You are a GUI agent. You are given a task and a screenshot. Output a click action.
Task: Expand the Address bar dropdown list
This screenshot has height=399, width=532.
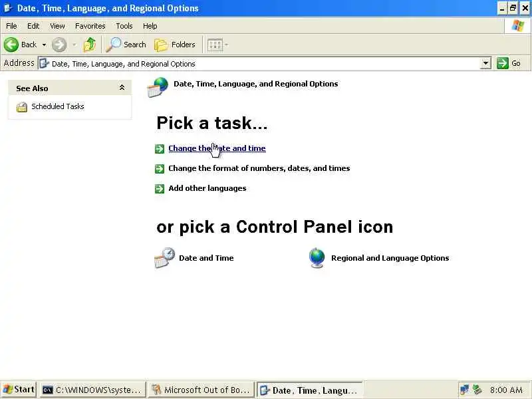486,63
